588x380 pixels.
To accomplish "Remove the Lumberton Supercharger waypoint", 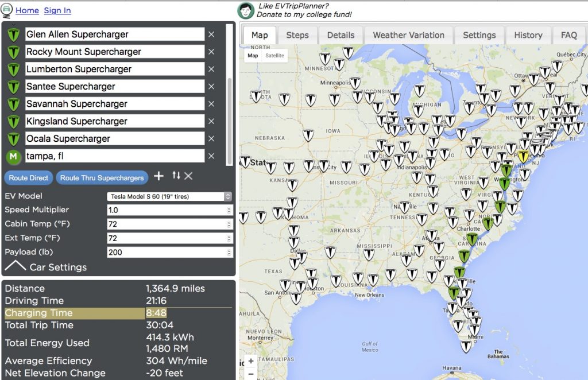I will [211, 69].
